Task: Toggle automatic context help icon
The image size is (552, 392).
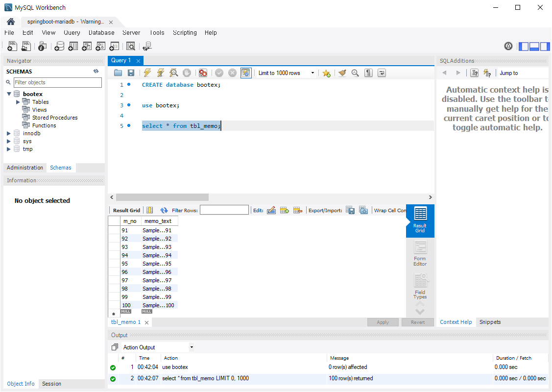Action: (x=487, y=73)
